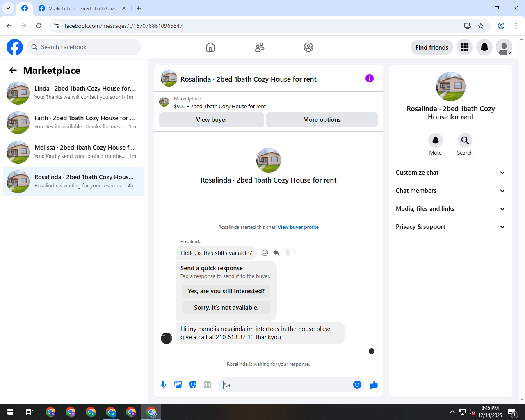Open the $900 listing thumbnail in chat header
The width and height of the screenshot is (525, 420).
pos(164,102)
